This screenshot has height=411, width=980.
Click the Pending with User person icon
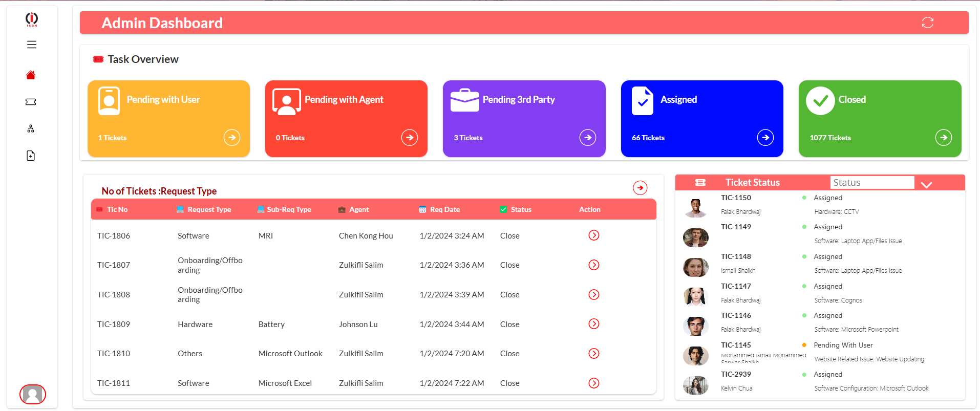point(109,101)
